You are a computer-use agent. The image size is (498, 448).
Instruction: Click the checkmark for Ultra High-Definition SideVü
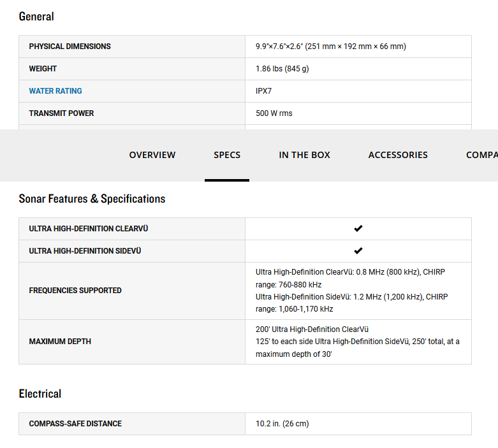(358, 251)
